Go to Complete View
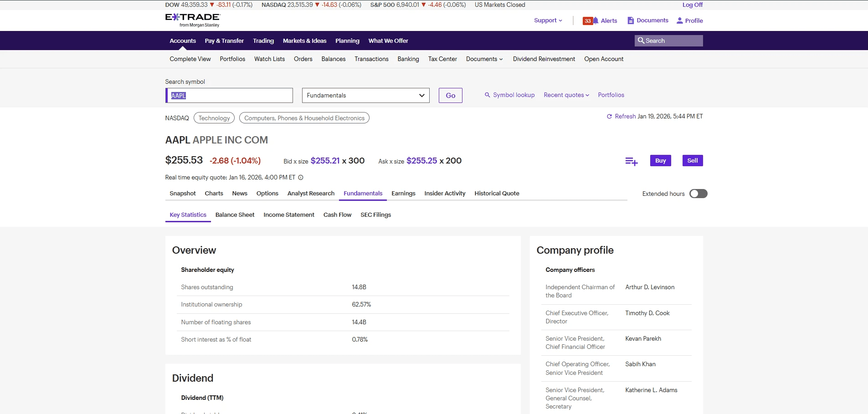This screenshot has width=868, height=414. 190,59
